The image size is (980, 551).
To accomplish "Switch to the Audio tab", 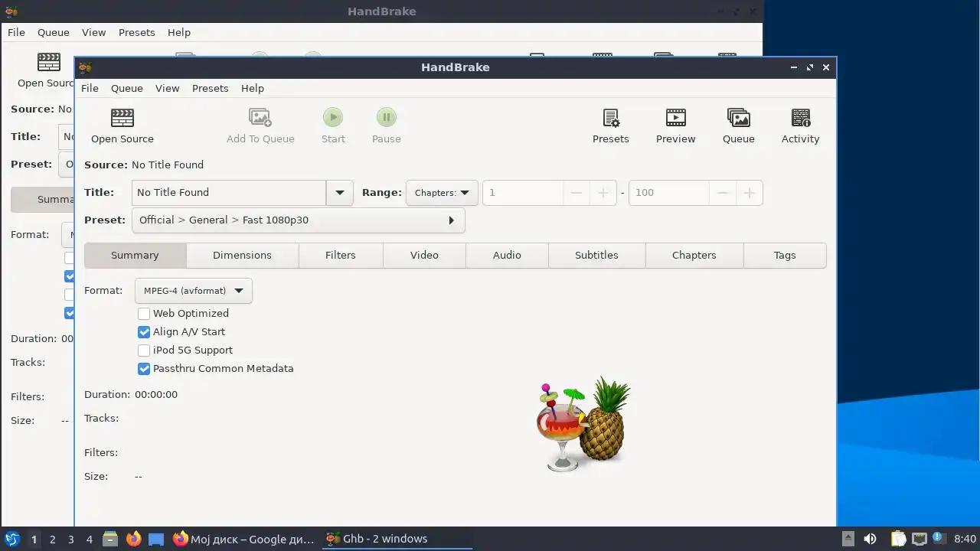I will 507,255.
